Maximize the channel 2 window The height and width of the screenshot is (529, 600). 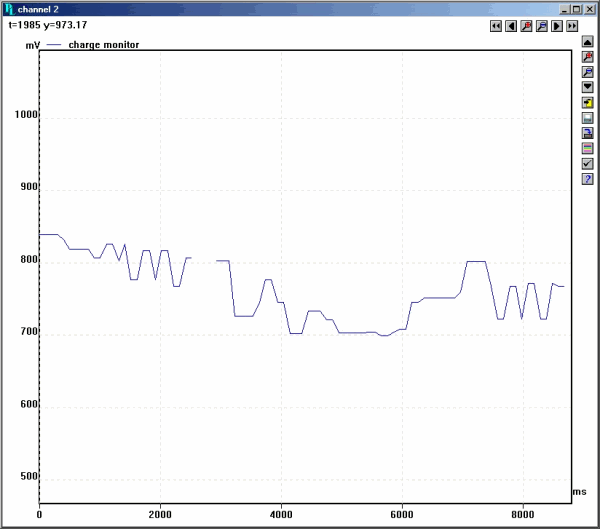click(x=576, y=9)
